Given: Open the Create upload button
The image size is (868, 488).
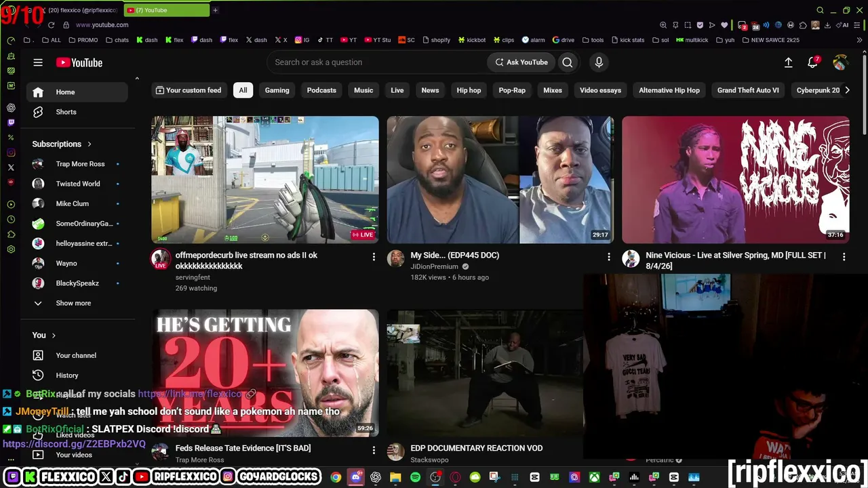Looking at the screenshot, I should coord(789,62).
